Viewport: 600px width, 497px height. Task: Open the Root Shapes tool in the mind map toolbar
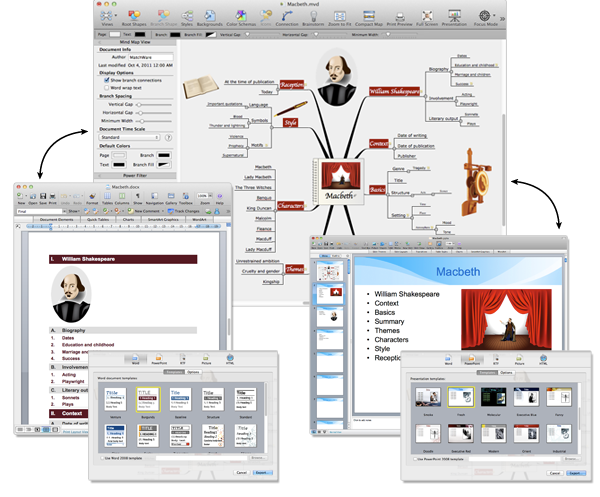point(134,16)
